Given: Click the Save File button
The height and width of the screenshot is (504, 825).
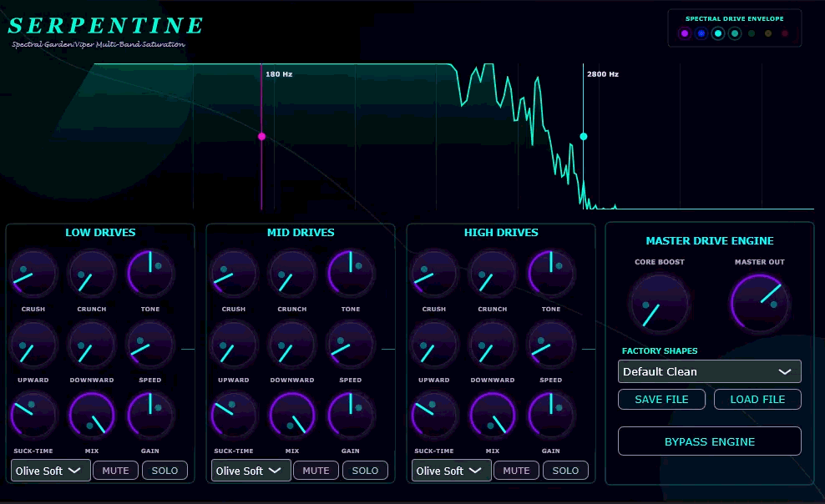Looking at the screenshot, I should (661, 400).
